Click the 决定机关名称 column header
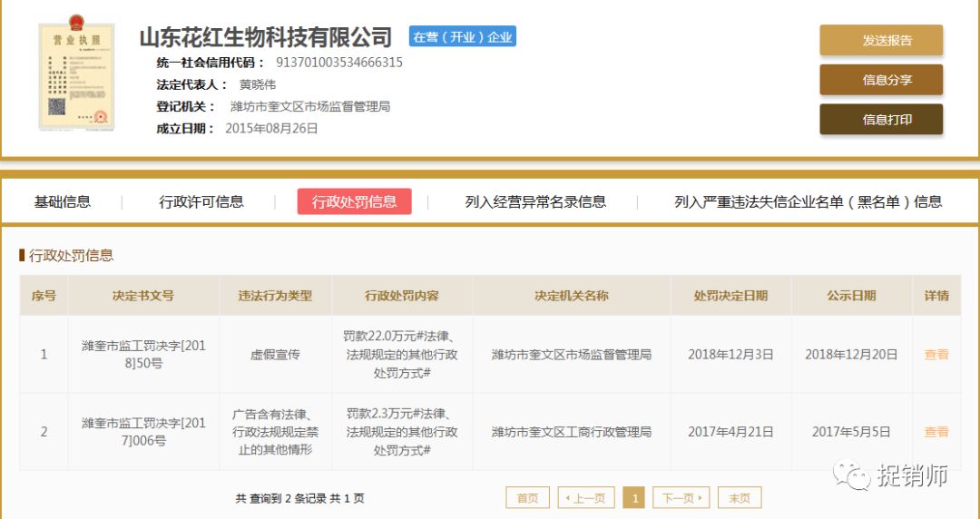The image size is (980, 519). tap(572, 296)
